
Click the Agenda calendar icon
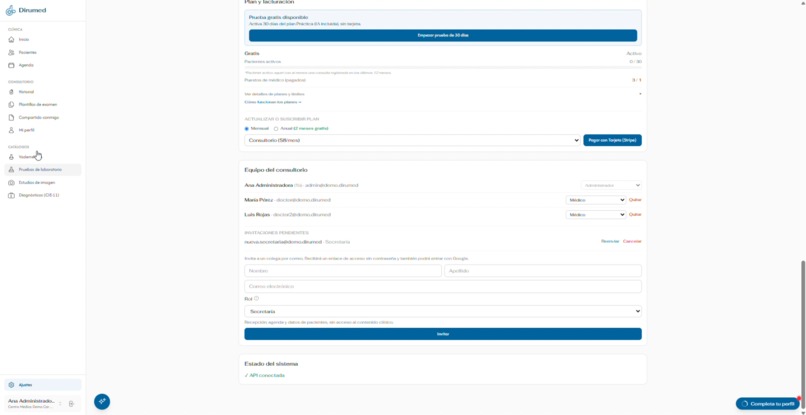(11, 65)
